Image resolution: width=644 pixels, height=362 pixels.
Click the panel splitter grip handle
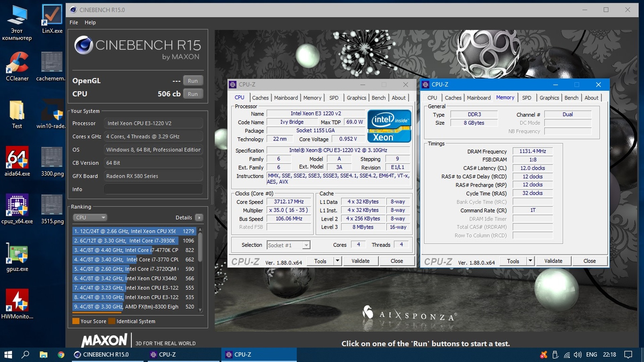[212, 191]
